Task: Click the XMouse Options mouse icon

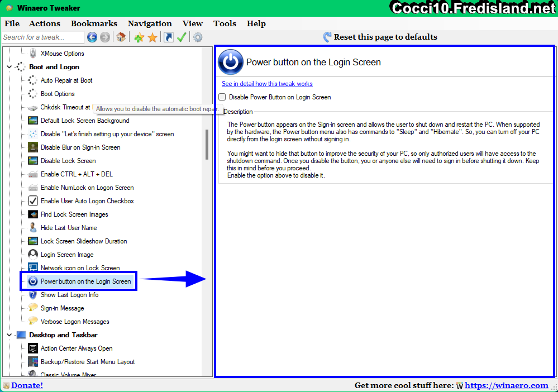Action: [x=33, y=54]
